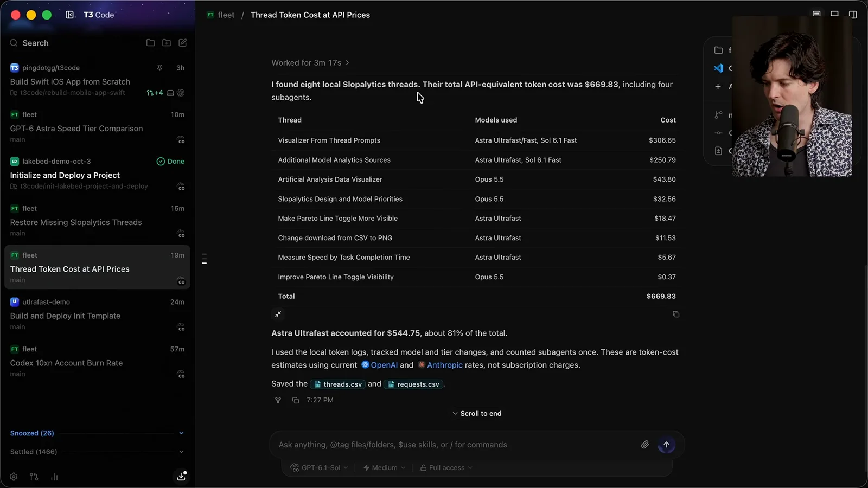Open the Medium effort level dropdown

click(384, 467)
